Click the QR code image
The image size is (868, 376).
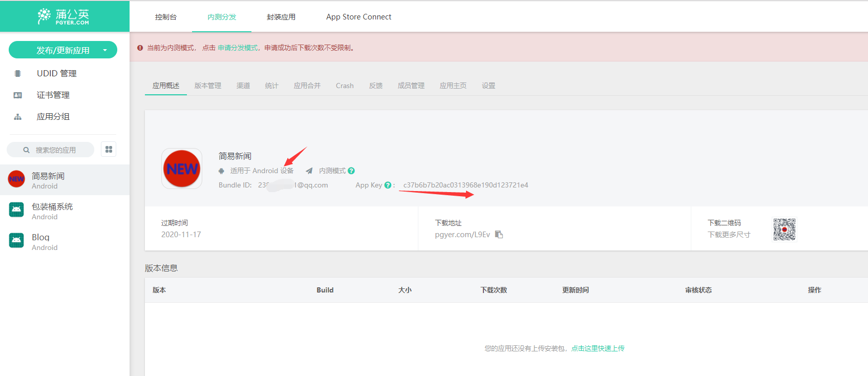pos(785,229)
